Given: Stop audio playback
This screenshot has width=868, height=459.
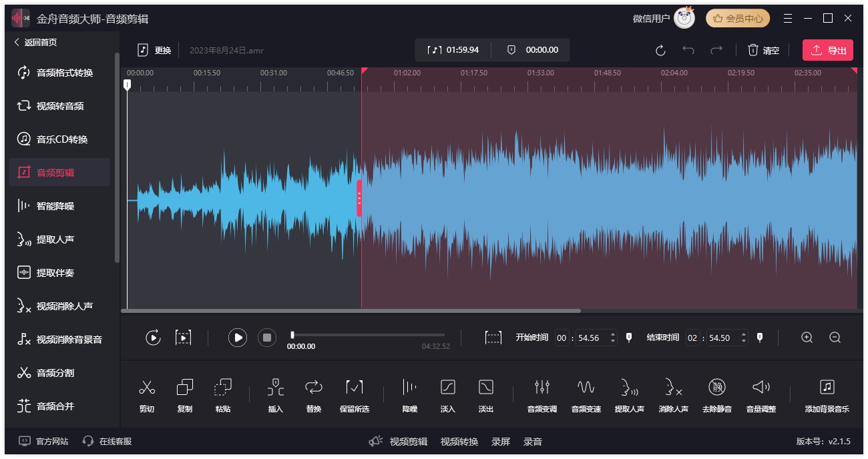Looking at the screenshot, I should tap(267, 338).
